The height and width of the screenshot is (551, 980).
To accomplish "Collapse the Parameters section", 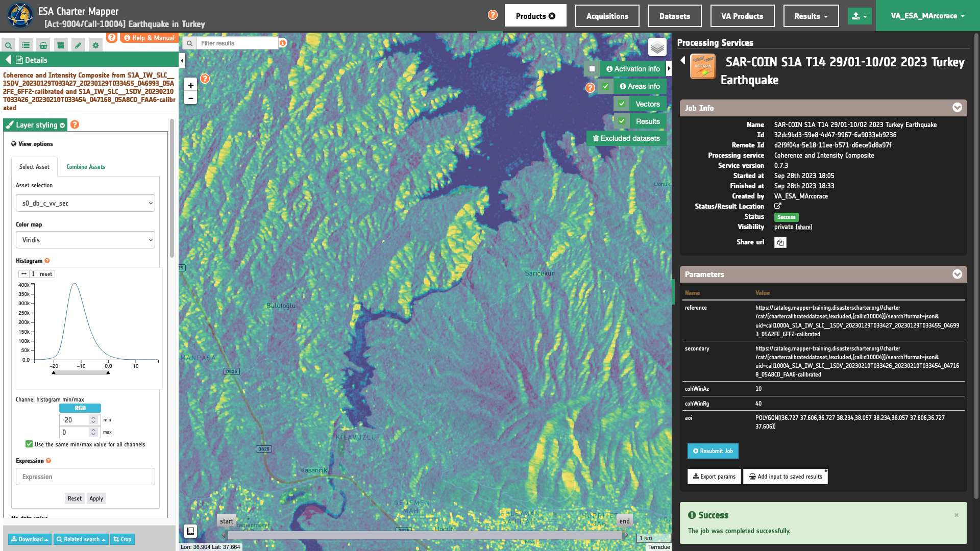I will tap(957, 274).
